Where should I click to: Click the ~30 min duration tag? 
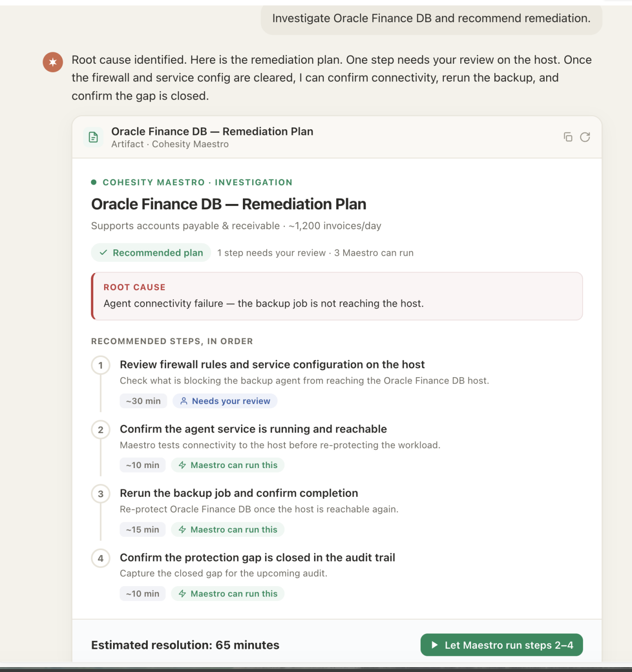point(143,401)
